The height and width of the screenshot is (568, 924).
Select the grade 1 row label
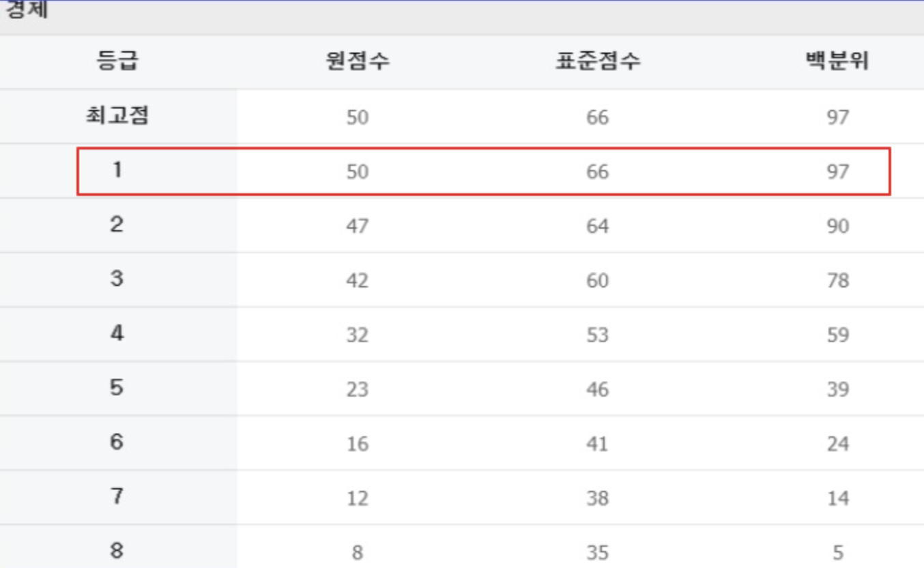click(x=117, y=170)
